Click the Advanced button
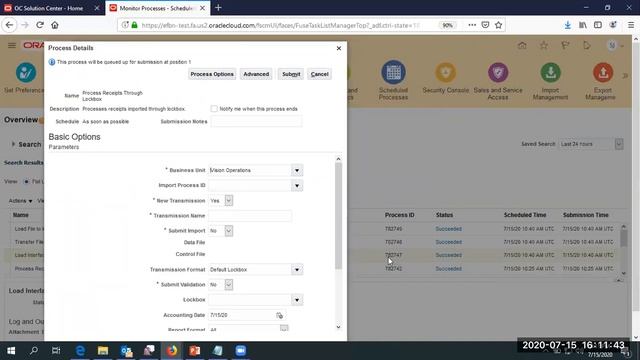This screenshot has width=640, height=360. [x=256, y=74]
